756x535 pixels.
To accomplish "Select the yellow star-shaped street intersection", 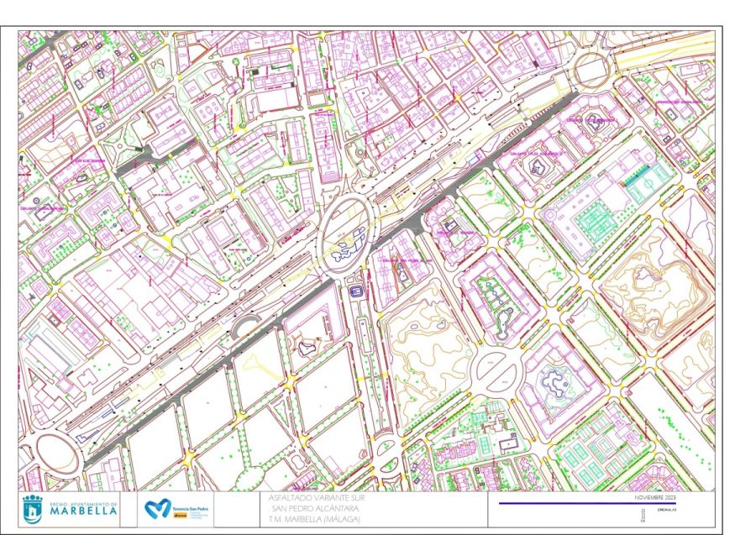I will tap(188, 458).
